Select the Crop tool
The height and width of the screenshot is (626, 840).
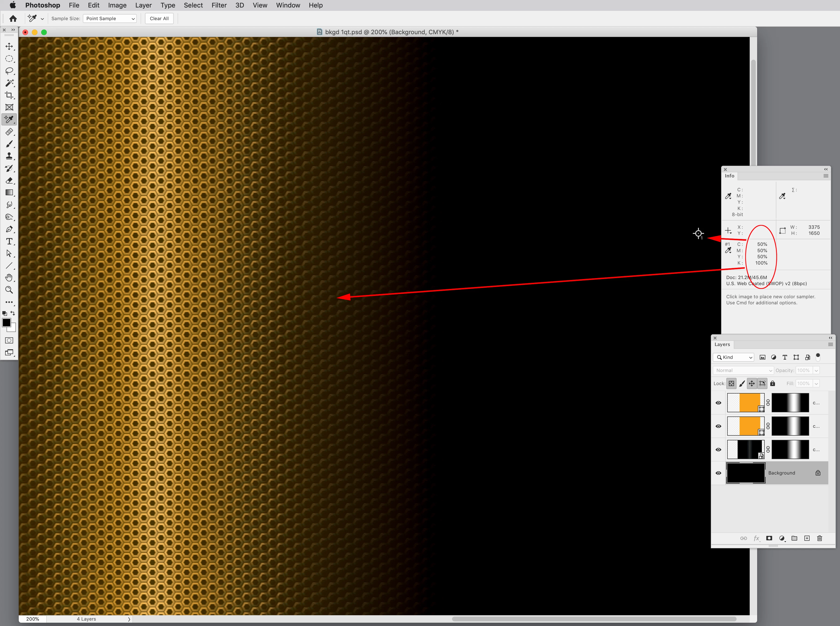pos(9,95)
